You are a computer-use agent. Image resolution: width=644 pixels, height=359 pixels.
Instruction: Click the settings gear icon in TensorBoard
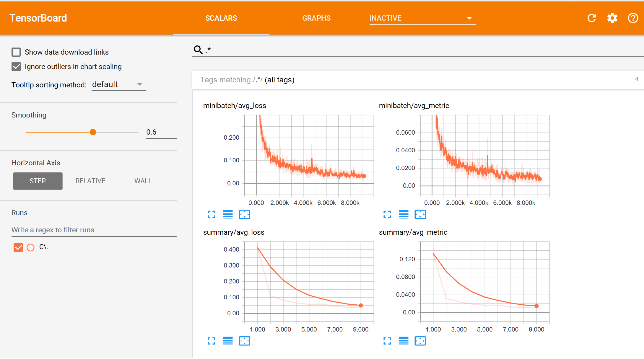click(x=612, y=18)
